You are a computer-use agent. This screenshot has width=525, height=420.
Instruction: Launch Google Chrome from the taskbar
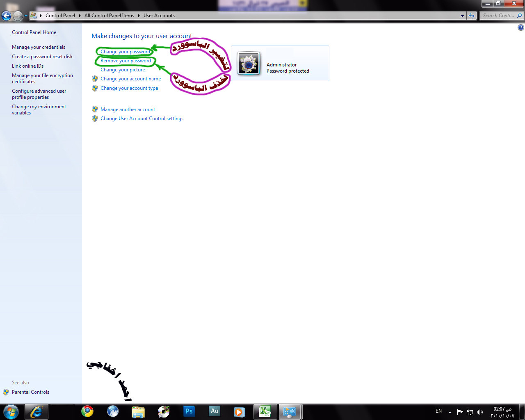pyautogui.click(x=87, y=411)
